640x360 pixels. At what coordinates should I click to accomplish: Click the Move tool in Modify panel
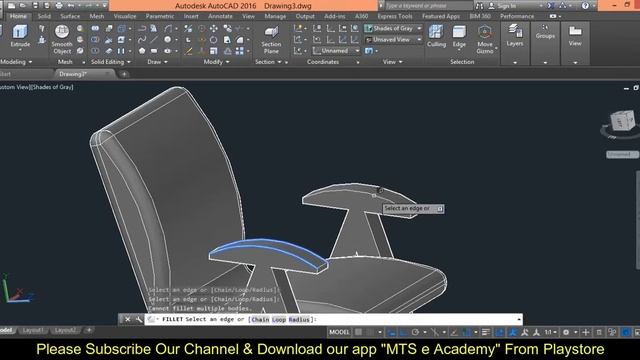213,29
